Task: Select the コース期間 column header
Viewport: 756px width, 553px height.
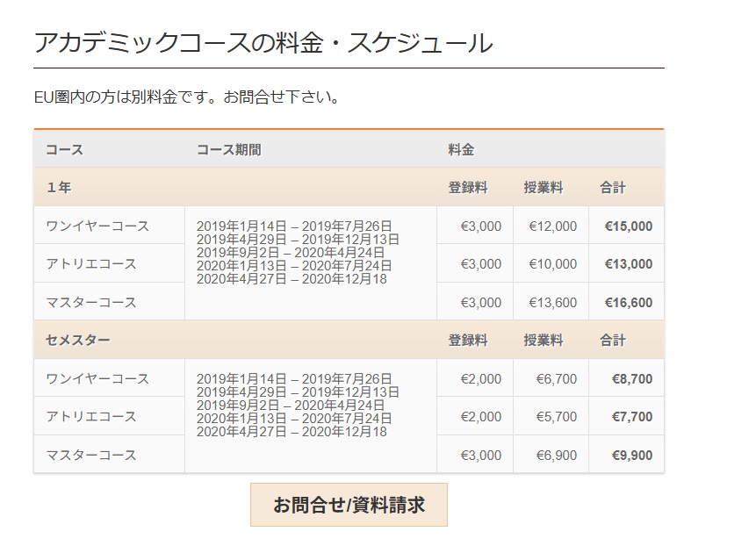Action: click(x=228, y=149)
